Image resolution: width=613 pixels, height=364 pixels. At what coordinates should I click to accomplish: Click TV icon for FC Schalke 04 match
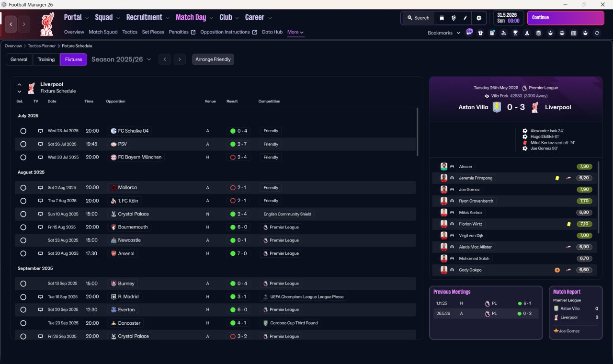point(41,131)
